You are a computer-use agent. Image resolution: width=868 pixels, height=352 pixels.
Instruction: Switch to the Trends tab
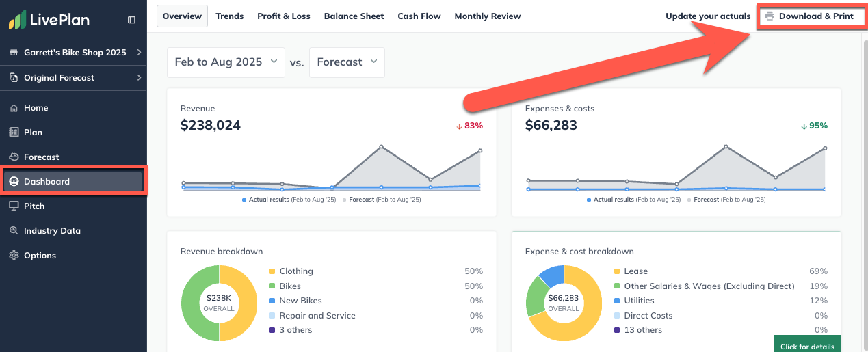pos(229,16)
